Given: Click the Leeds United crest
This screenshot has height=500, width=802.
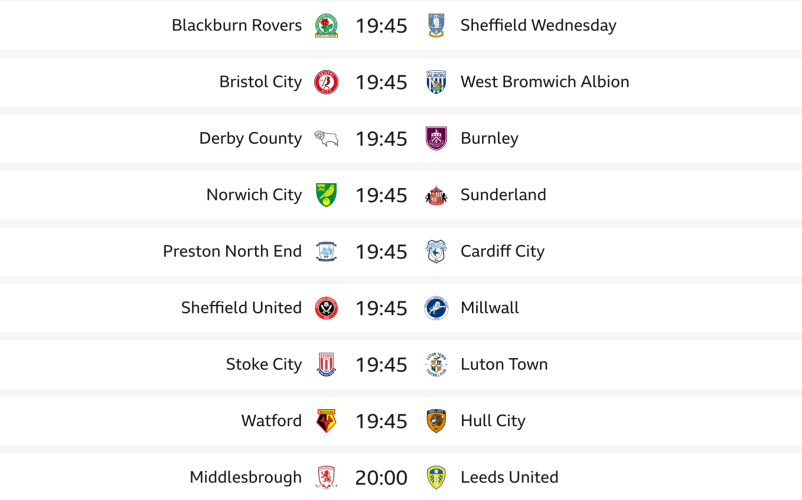Looking at the screenshot, I should tap(436, 477).
